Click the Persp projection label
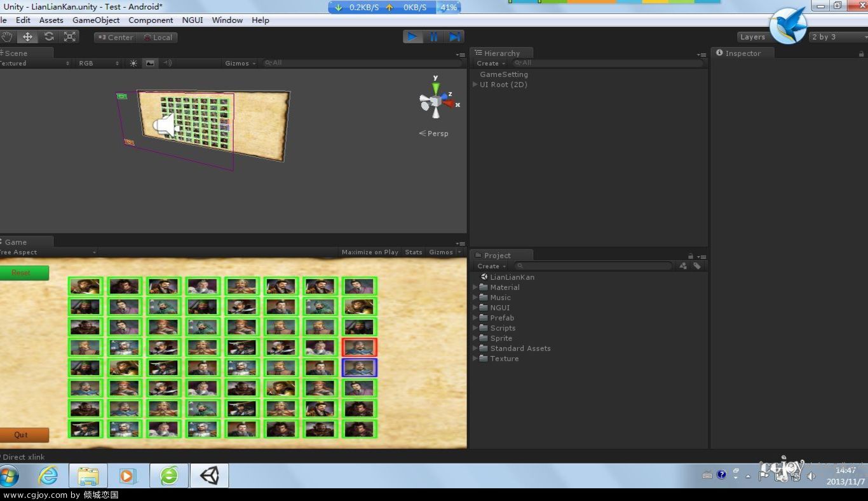 [434, 134]
